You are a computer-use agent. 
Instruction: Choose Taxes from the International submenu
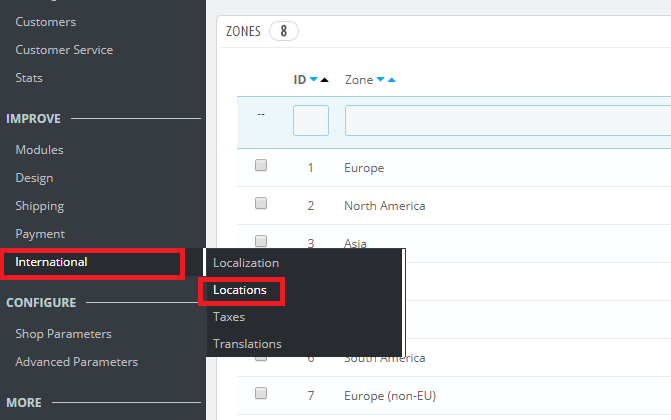tap(229, 317)
